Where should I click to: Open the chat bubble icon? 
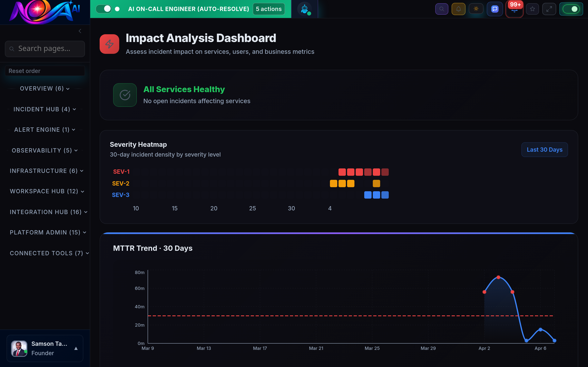495,9
